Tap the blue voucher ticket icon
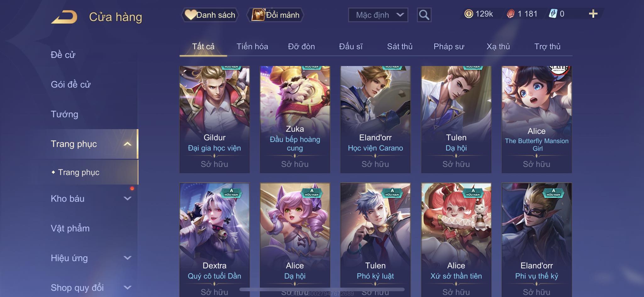 (x=553, y=14)
